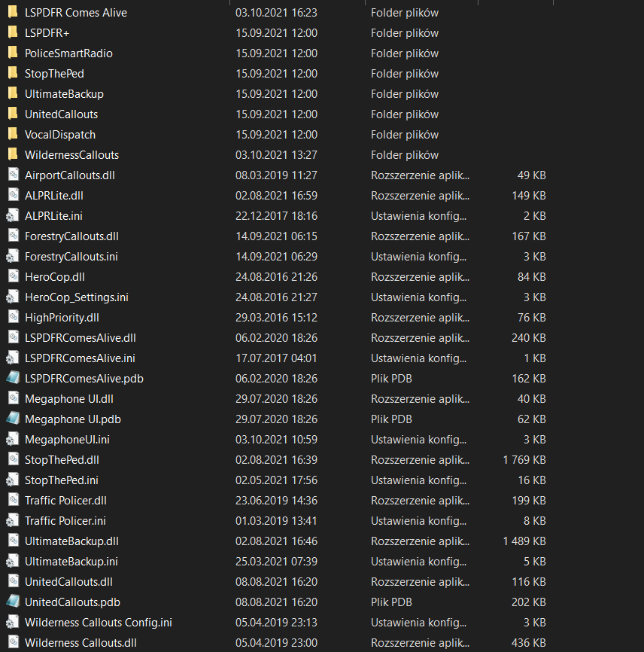
Task: Click the HeroCop_Settings.ini config icon
Action: click(13, 297)
